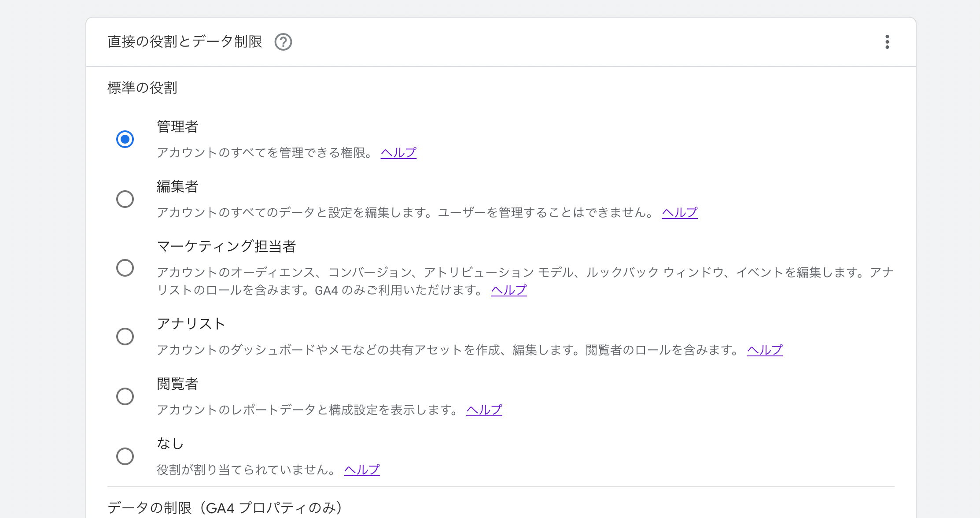Click the ヘルプ link under 編集者
Viewport: 980px width, 518px height.
click(x=679, y=212)
